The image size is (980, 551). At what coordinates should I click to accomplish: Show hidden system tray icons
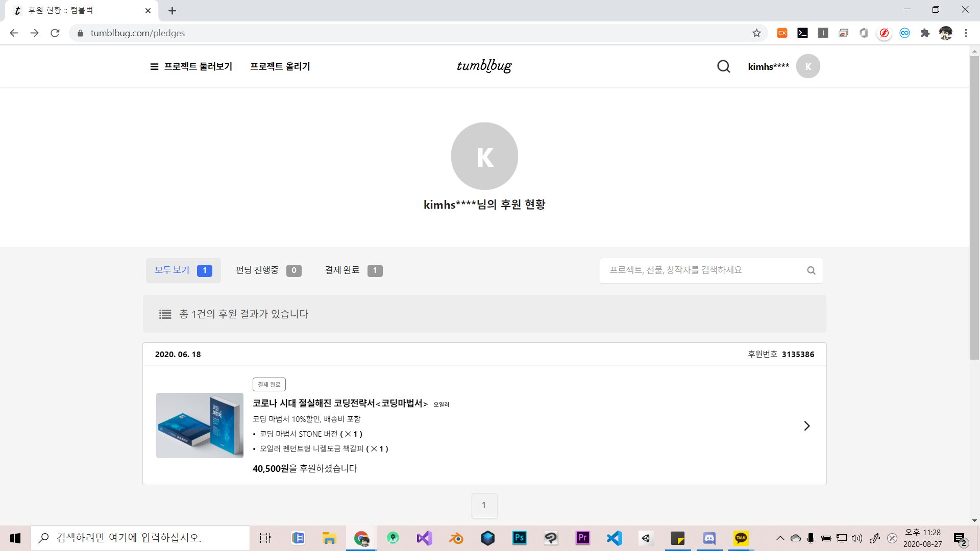[780, 538]
